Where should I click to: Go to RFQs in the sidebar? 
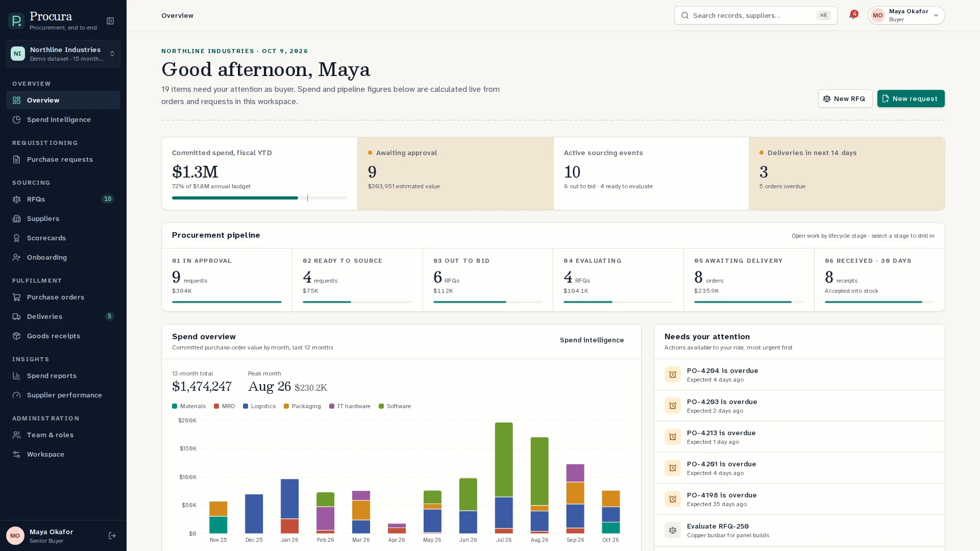click(63, 199)
